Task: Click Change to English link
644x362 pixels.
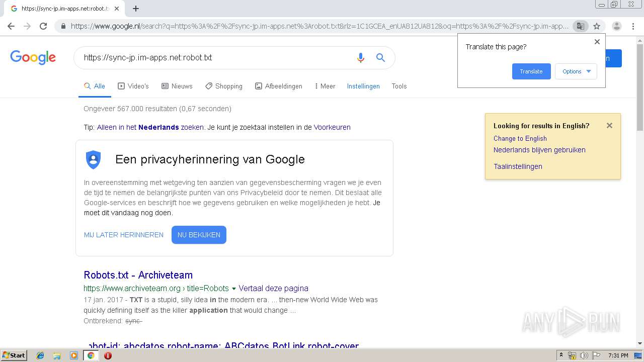Action: pos(520,138)
